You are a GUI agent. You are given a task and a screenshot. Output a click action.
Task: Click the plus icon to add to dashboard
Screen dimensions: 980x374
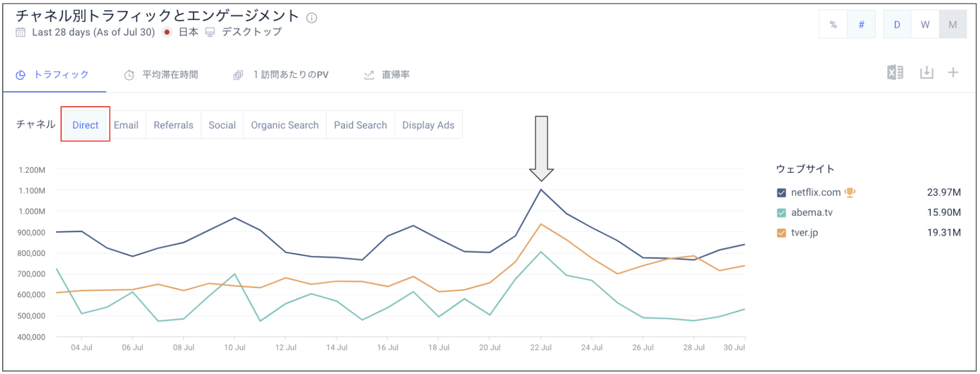point(953,73)
